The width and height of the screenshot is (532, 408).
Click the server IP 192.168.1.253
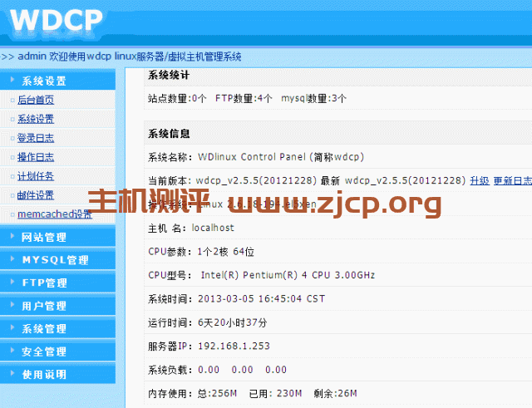point(234,347)
